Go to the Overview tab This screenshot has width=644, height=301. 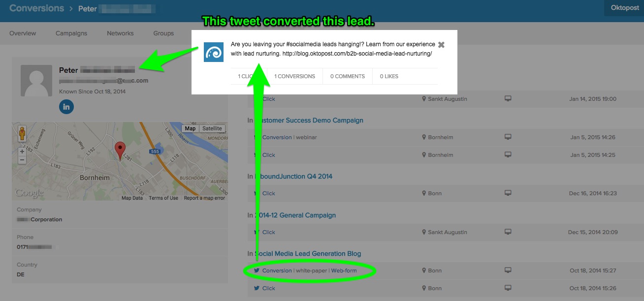tap(23, 33)
